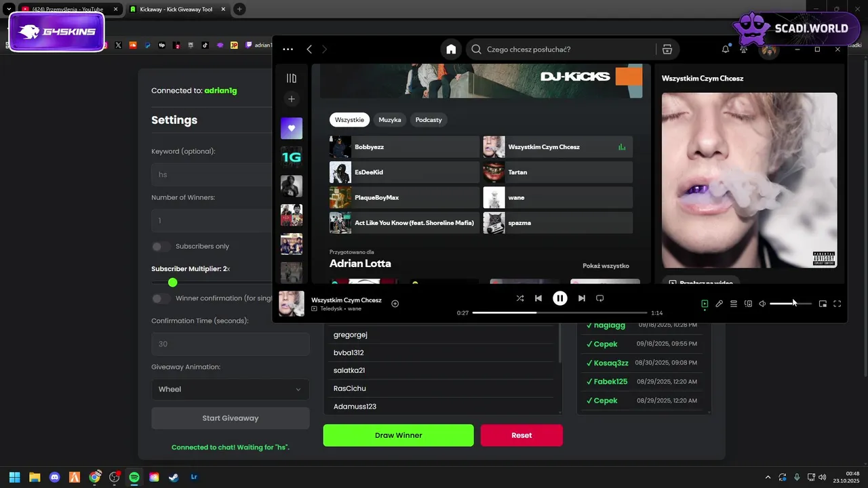
Task: Toggle shuffle in Spotify player
Action: click(x=520, y=298)
